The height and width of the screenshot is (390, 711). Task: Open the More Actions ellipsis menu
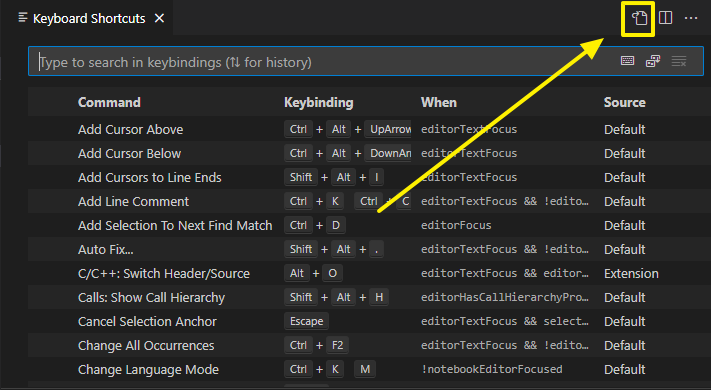click(691, 18)
